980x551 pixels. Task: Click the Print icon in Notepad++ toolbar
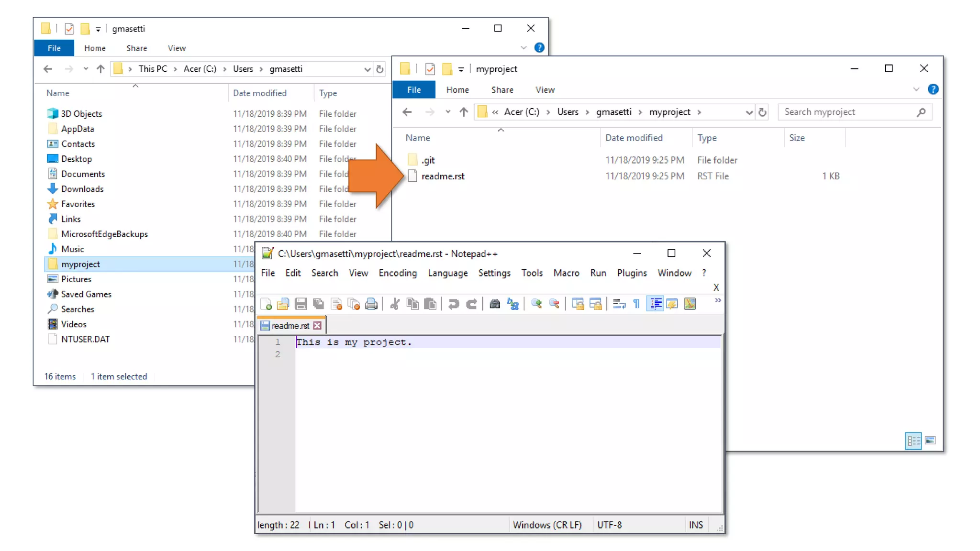371,304
